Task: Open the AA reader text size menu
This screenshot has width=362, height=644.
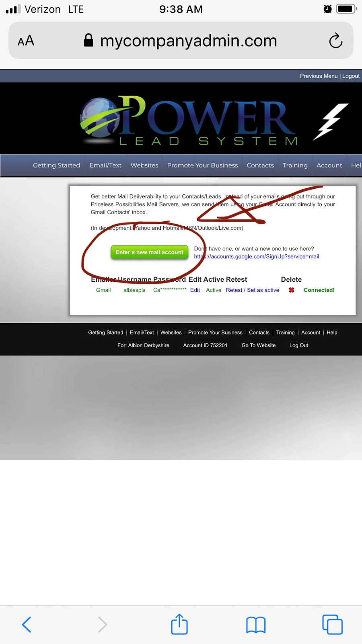Action: pos(26,41)
